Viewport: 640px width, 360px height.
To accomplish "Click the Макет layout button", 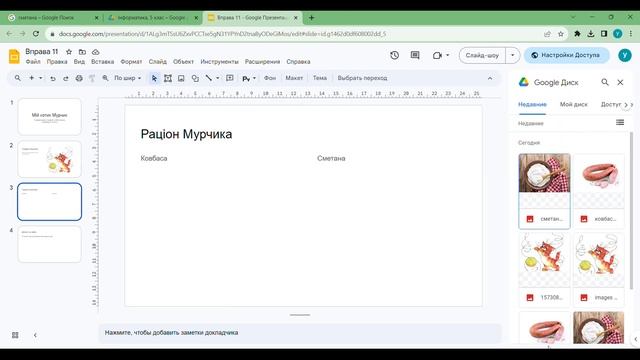I will coord(294,78).
